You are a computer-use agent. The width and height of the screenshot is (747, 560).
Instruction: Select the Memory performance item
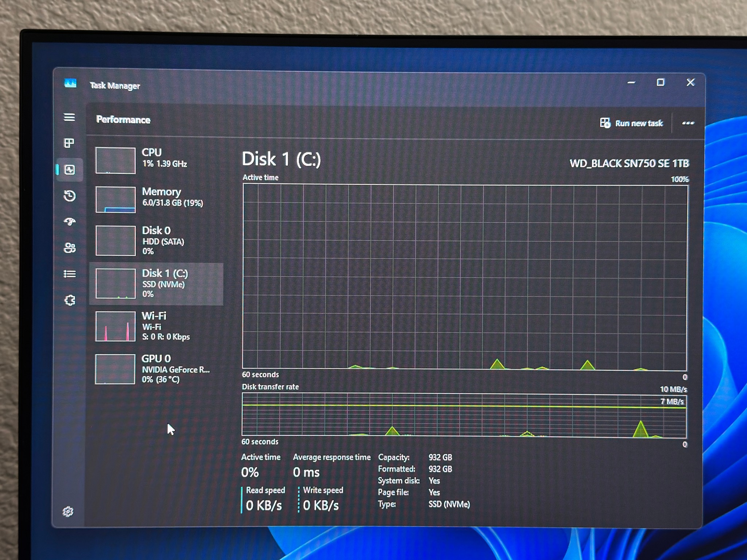(x=156, y=199)
